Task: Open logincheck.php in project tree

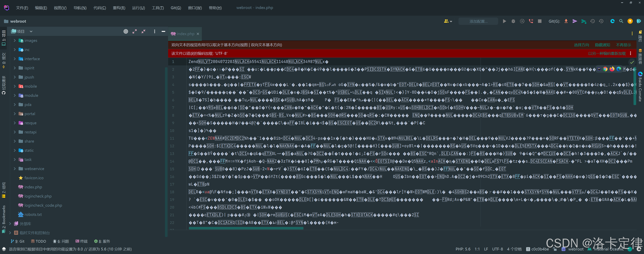Action: [x=38, y=196]
